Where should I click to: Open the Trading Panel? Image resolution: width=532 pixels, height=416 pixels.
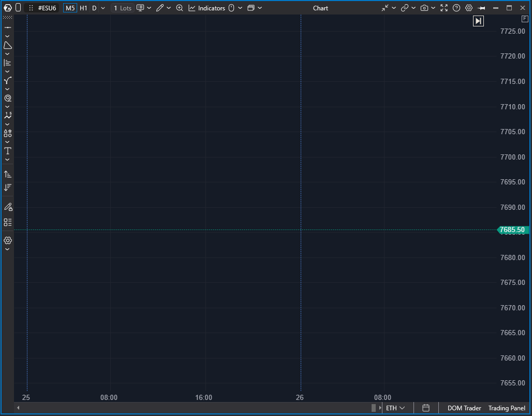pyautogui.click(x=507, y=408)
